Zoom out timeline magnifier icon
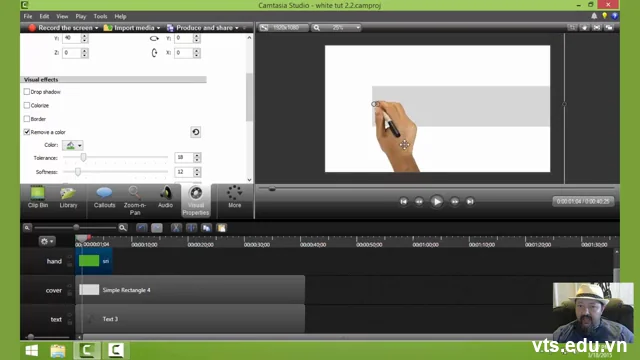640x360 pixels. [27, 228]
